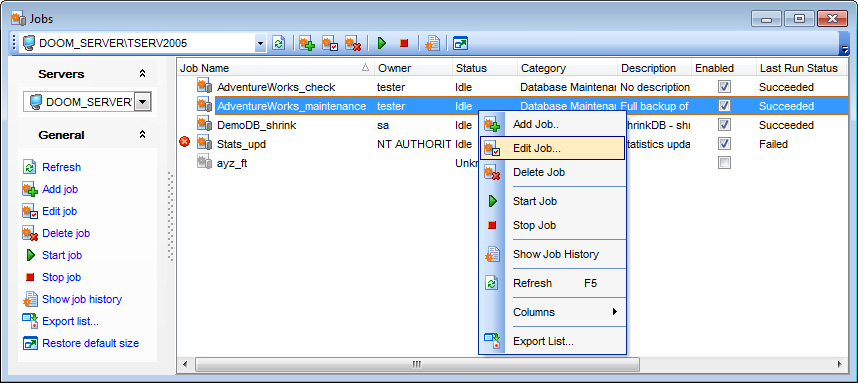Select the ayz_ft job row
858x383 pixels.
pos(513,163)
